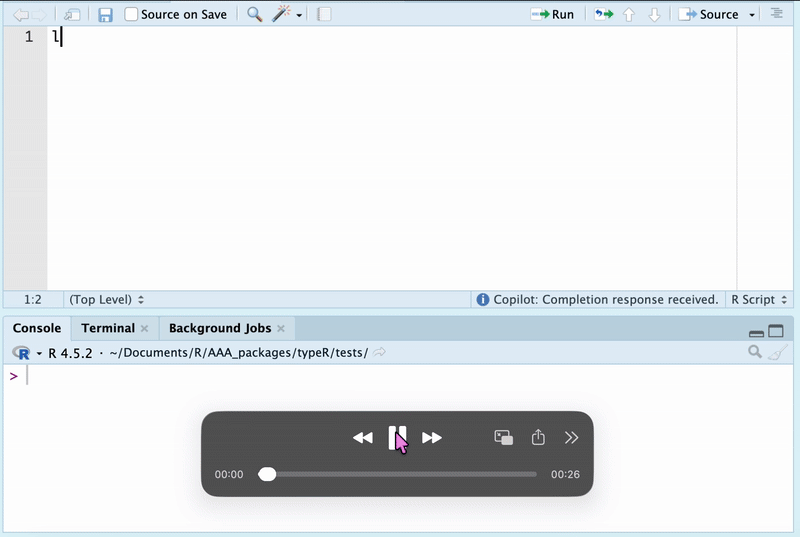This screenshot has width=800, height=537.
Task: Click the Compile Report notebook icon
Action: 324,15
